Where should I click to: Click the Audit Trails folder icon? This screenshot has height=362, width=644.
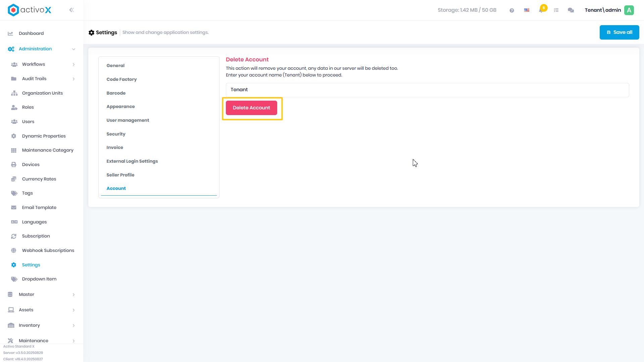pos(14,79)
